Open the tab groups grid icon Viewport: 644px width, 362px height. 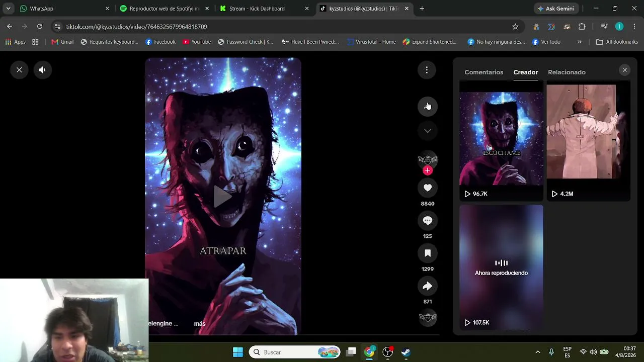coord(35,42)
